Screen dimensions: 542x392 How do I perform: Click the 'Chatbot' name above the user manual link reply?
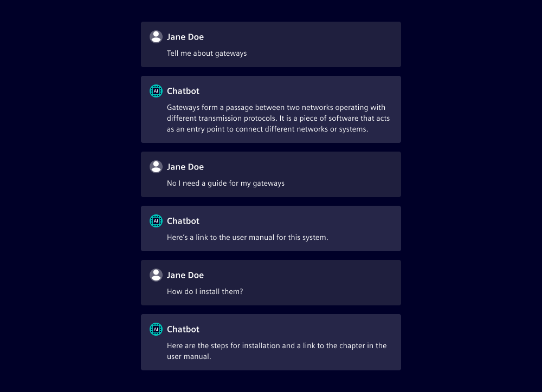pos(183,221)
